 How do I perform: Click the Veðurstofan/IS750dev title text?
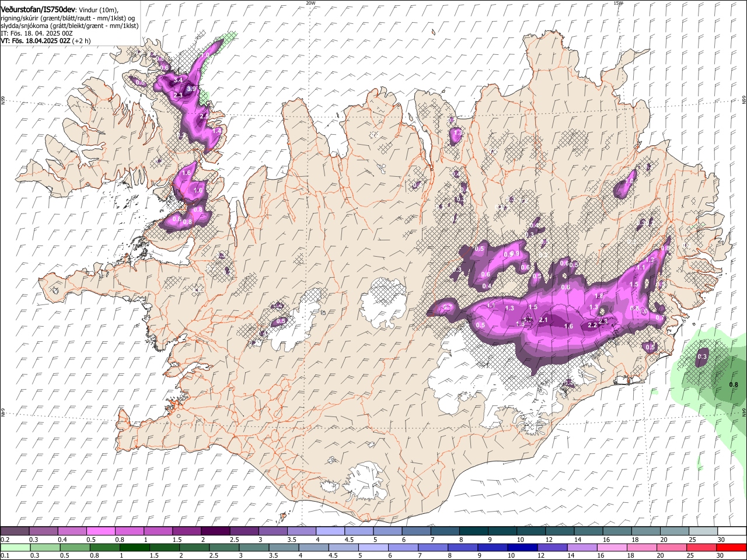tap(38, 9)
